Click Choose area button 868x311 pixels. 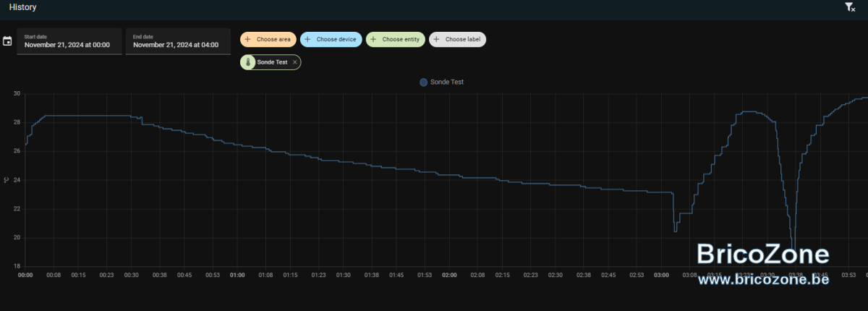coord(268,39)
